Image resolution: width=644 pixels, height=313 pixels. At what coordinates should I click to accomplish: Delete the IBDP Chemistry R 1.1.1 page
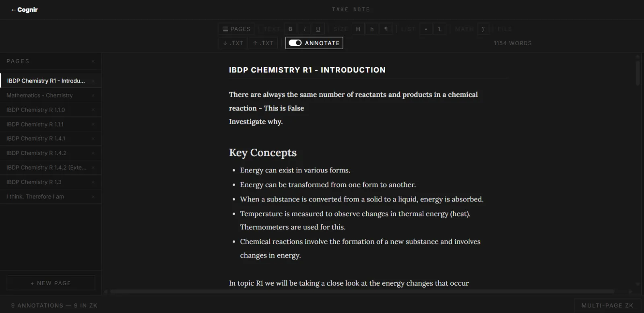[x=93, y=124]
